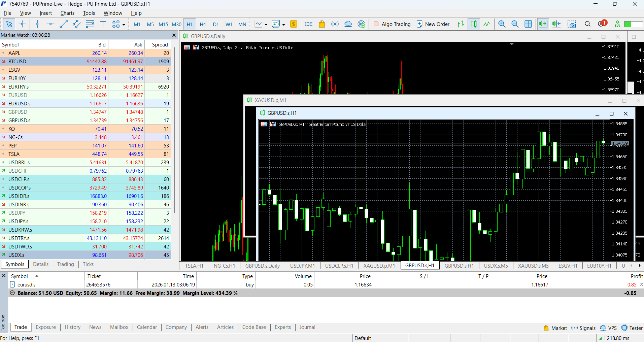Select the crosshair tool in toolbar
Screen dimensions: 644x342
coord(22,24)
